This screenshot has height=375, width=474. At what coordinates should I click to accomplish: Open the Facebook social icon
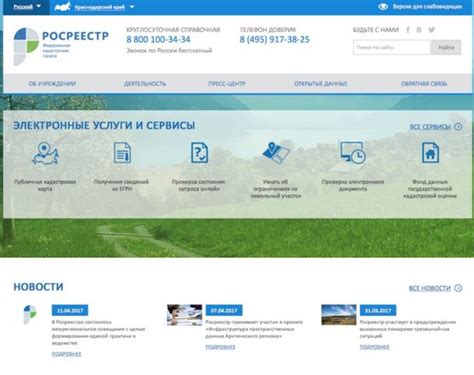point(408,30)
